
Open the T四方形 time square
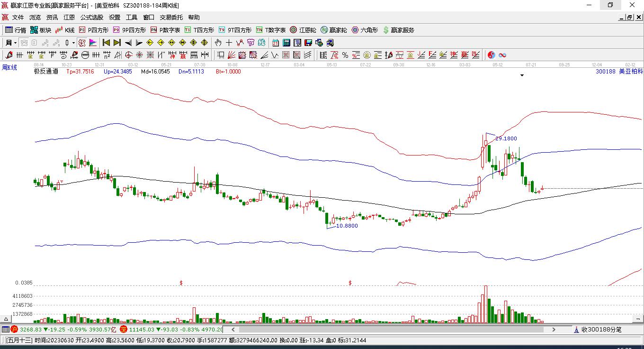[x=199, y=30]
